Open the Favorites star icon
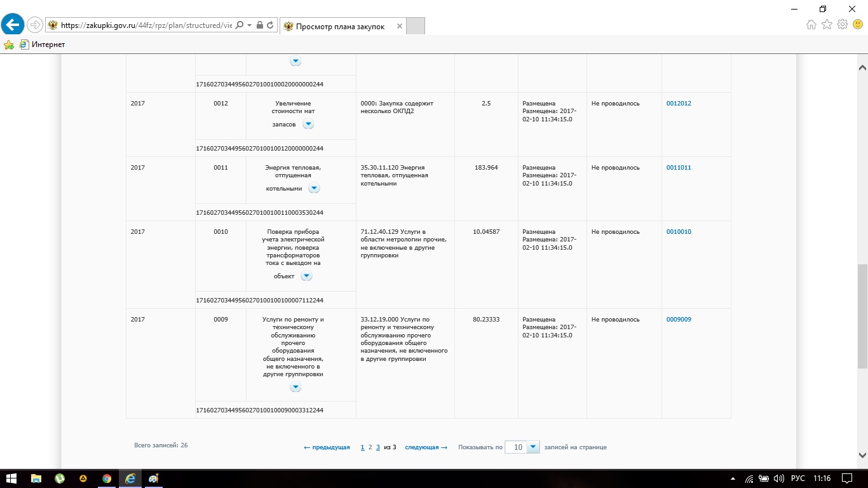 [x=827, y=25]
